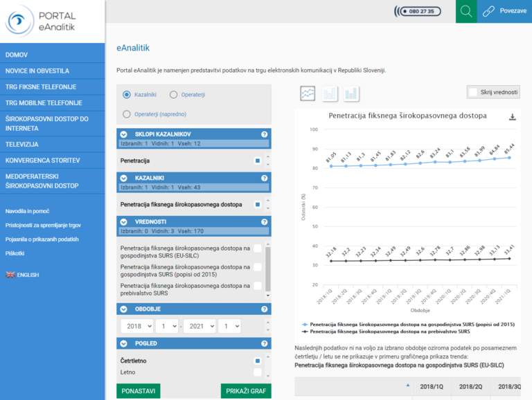Select the line chart view icon
Image resolution: width=532 pixels, height=400 pixels.
[308, 93]
